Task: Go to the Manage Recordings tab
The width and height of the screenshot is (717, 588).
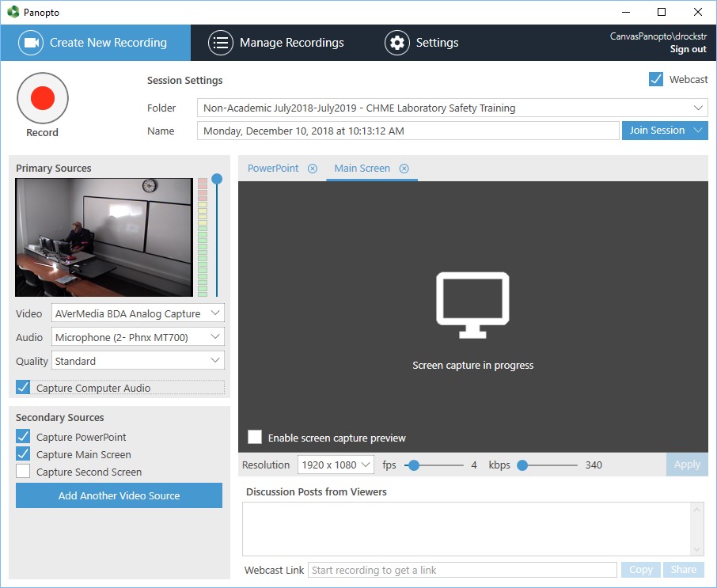Action: pos(276,43)
